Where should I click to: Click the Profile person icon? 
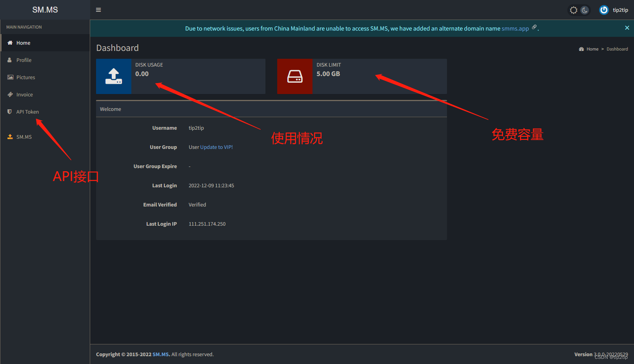click(10, 60)
